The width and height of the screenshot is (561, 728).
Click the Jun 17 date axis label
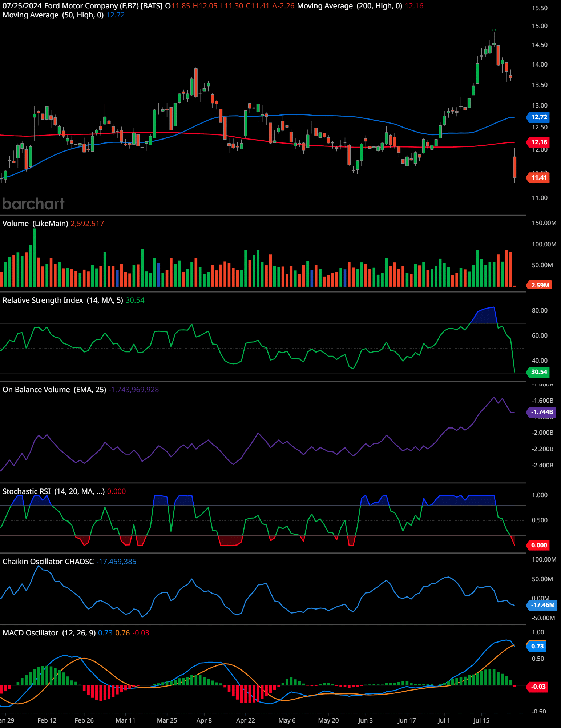click(x=407, y=720)
